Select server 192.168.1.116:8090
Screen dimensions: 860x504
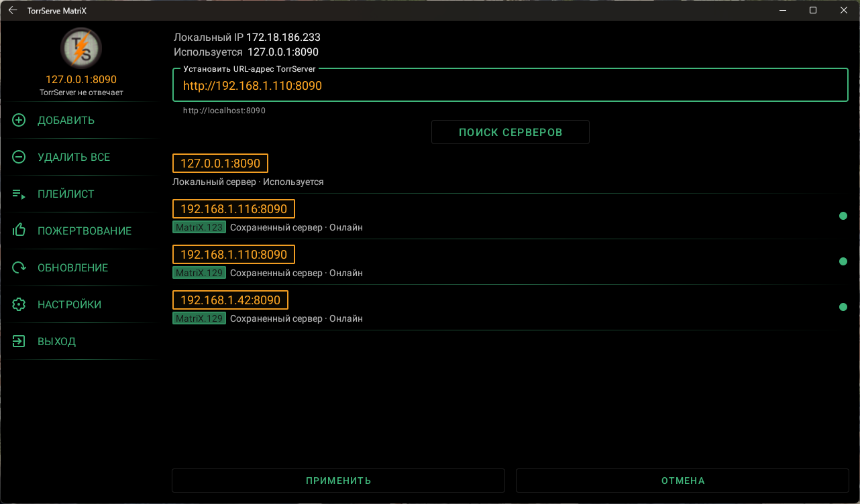pos(234,209)
